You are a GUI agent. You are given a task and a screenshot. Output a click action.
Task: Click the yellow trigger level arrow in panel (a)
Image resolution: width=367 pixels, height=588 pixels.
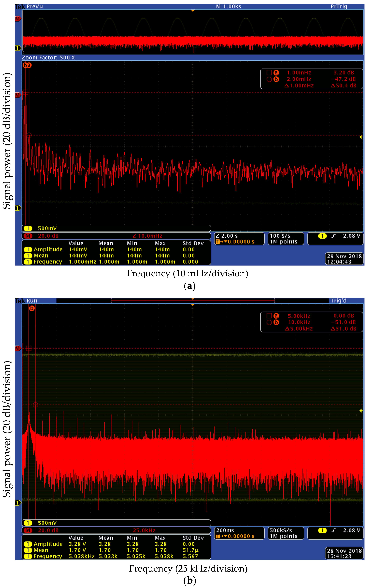coord(361,137)
